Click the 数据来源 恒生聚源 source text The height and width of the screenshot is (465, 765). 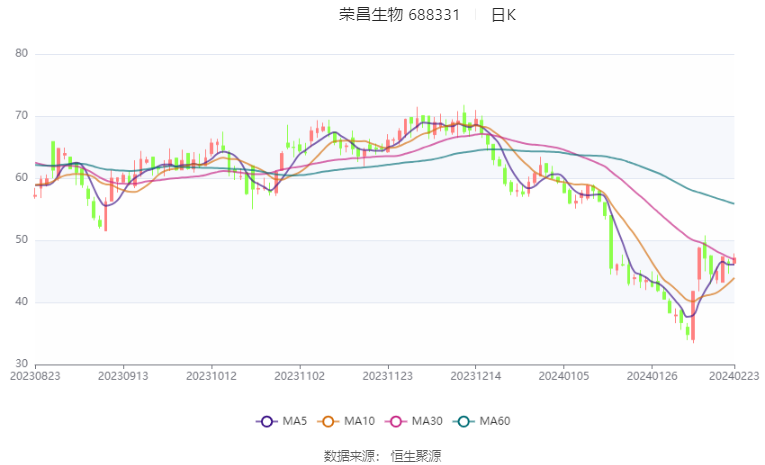point(382,455)
